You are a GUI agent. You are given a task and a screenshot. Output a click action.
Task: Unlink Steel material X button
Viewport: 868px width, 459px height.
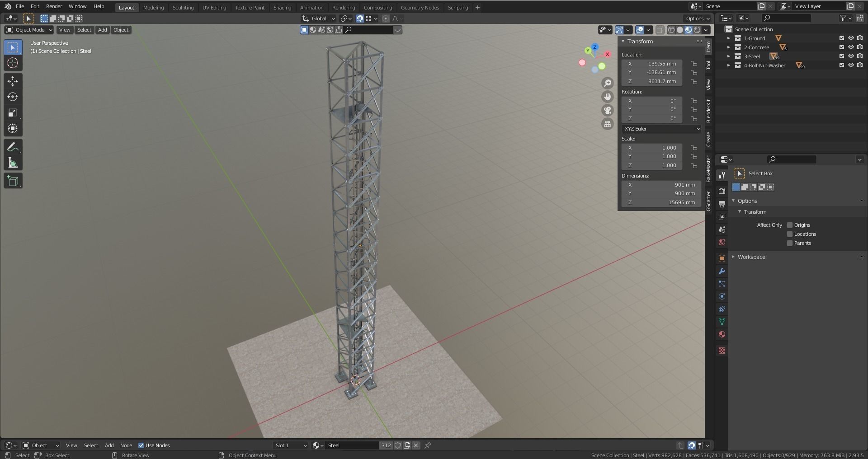tap(416, 445)
